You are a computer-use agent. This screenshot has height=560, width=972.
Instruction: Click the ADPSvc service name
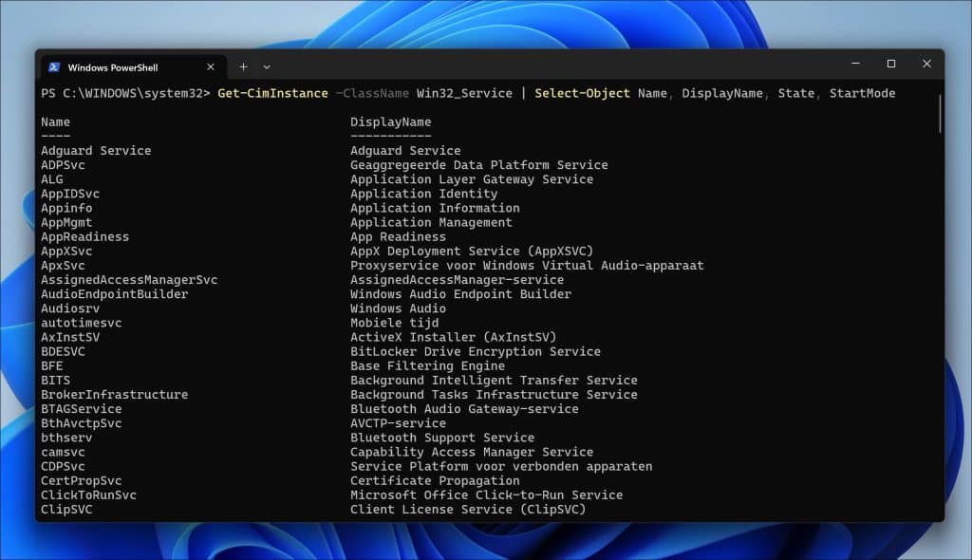click(x=63, y=165)
